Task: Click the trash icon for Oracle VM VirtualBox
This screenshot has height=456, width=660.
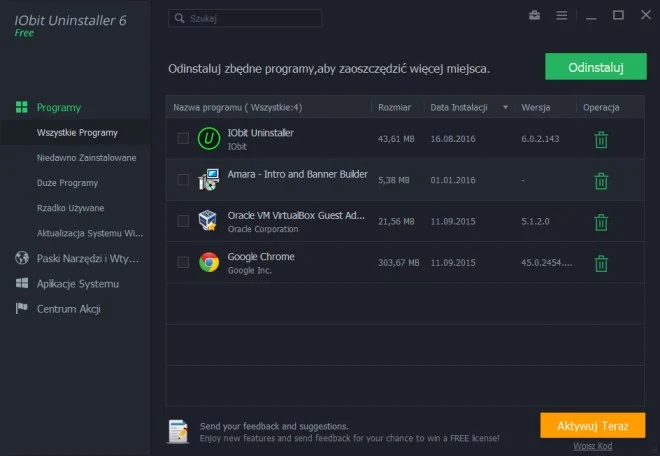Action: 601,222
